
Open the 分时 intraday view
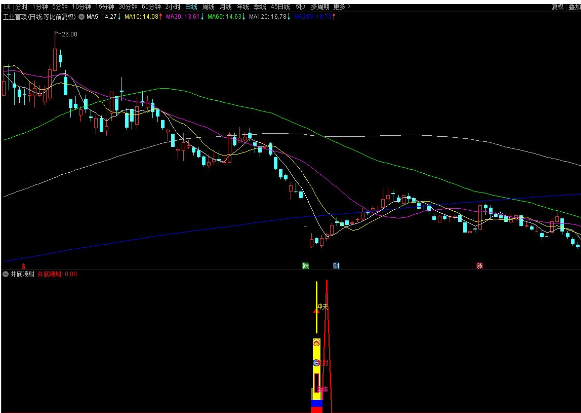click(21, 7)
